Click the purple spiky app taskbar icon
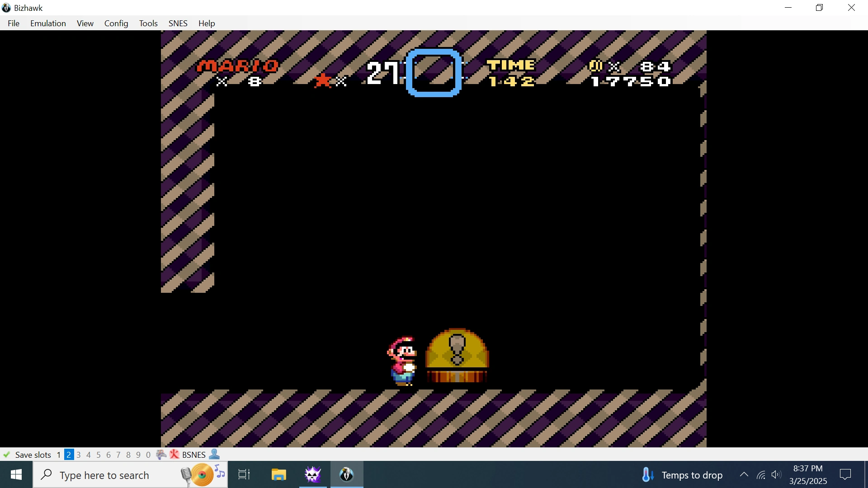This screenshot has width=868, height=488. pos(313,474)
